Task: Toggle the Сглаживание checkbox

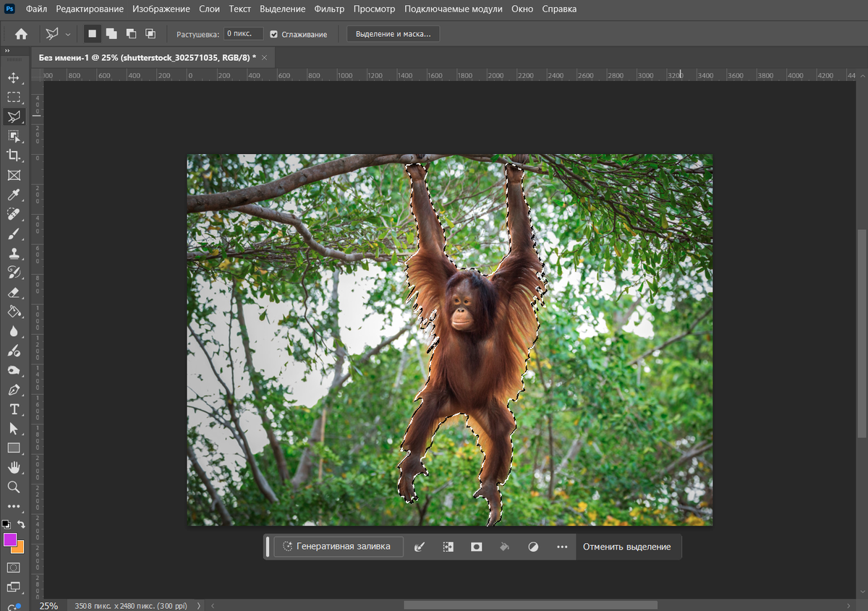Action: click(274, 34)
